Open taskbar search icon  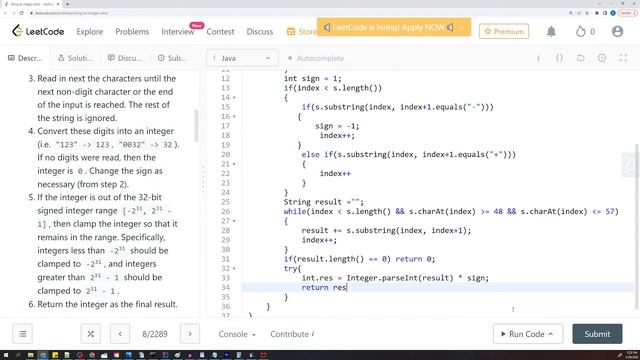click(x=18, y=355)
